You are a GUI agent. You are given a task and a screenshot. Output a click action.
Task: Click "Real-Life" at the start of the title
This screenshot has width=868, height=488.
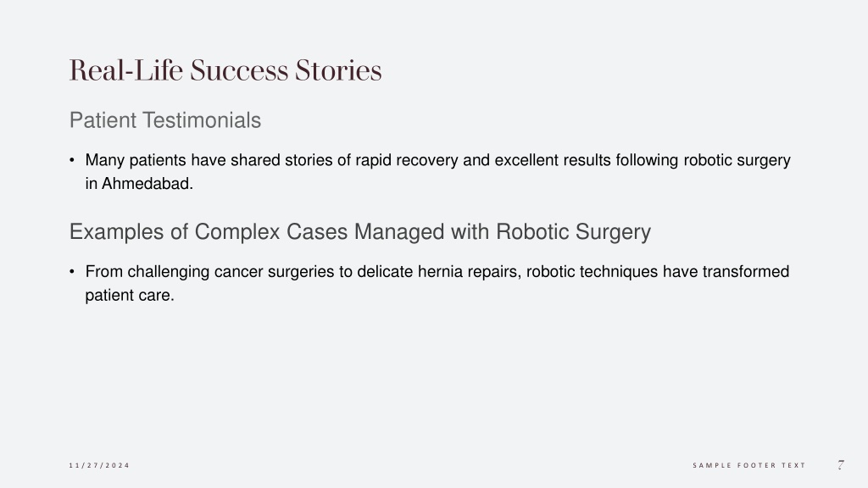point(125,71)
